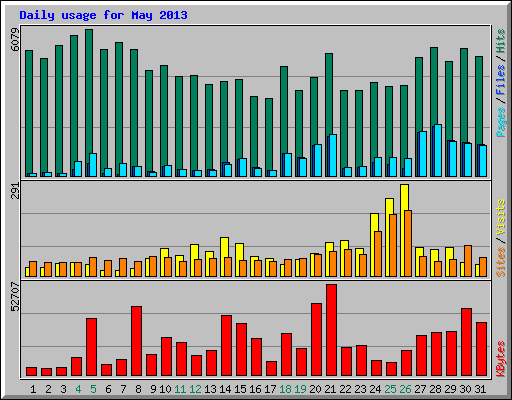Click the 6079 hits axis value
The width and height of the screenshot is (512, 400).
pyautogui.click(x=15, y=39)
